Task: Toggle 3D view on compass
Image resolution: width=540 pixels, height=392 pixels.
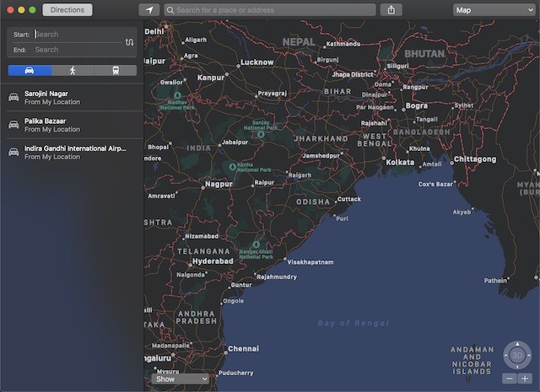Action: click(x=517, y=355)
